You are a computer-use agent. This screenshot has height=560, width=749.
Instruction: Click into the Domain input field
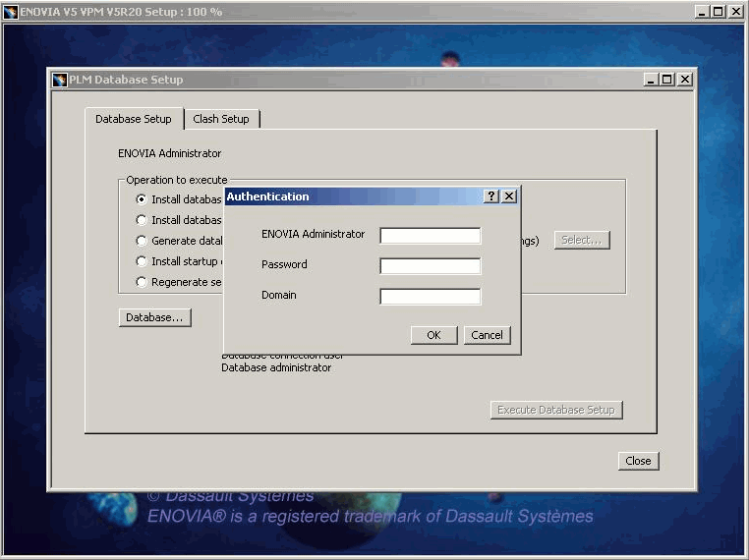click(x=431, y=297)
